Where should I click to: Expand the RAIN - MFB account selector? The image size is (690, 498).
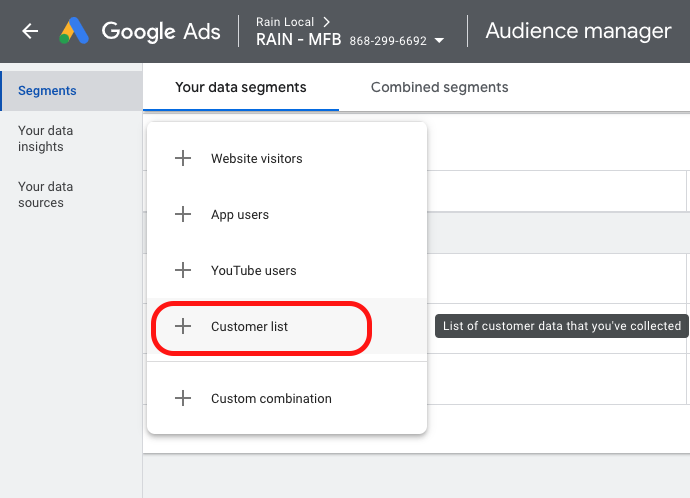pos(298,41)
